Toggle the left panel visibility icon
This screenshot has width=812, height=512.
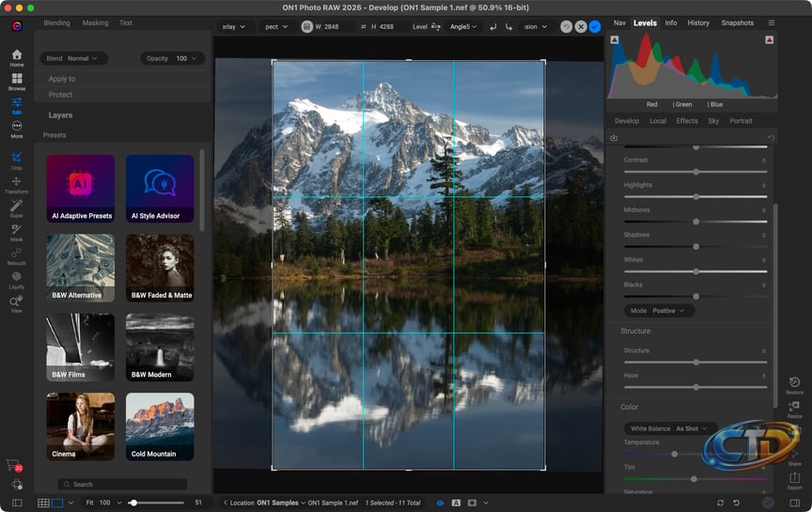(17, 503)
